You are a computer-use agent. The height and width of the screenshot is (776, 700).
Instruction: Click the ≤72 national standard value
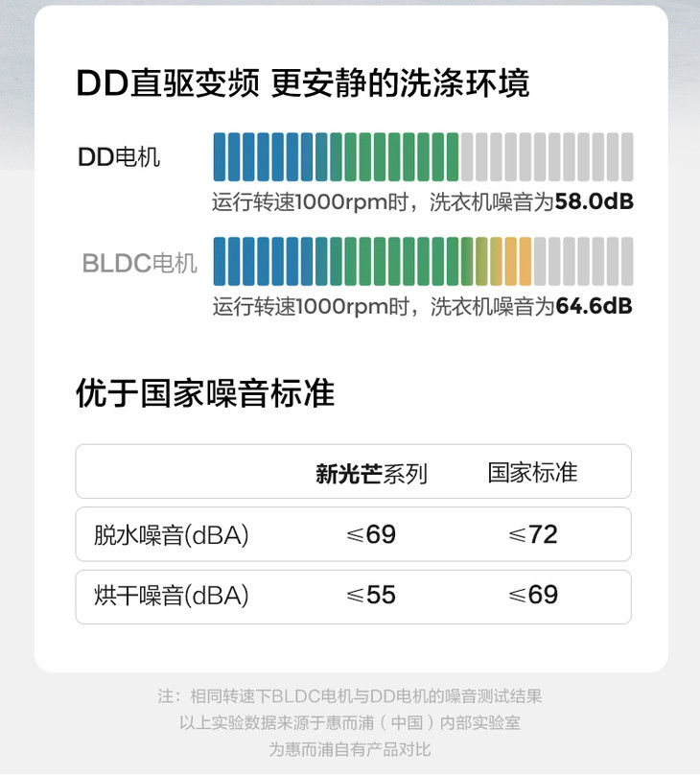532,535
